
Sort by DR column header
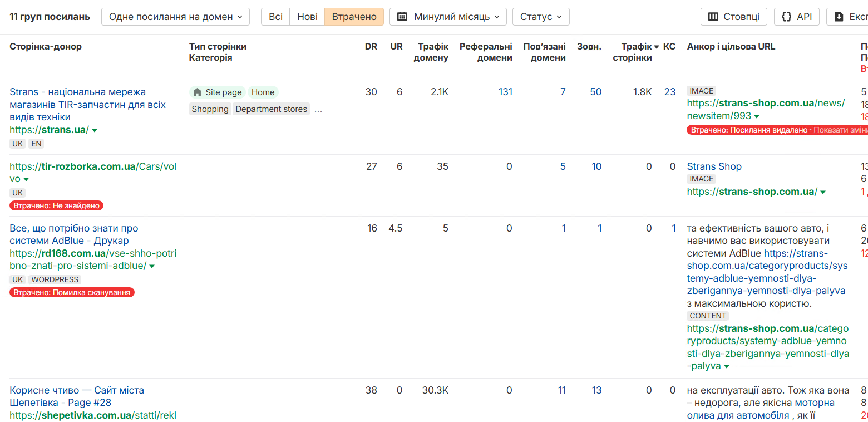click(371, 47)
